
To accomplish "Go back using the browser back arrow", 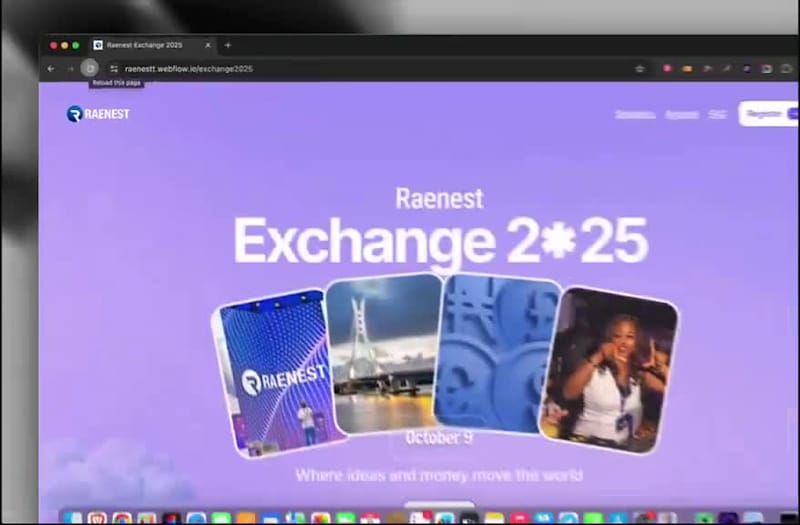I will point(51,68).
